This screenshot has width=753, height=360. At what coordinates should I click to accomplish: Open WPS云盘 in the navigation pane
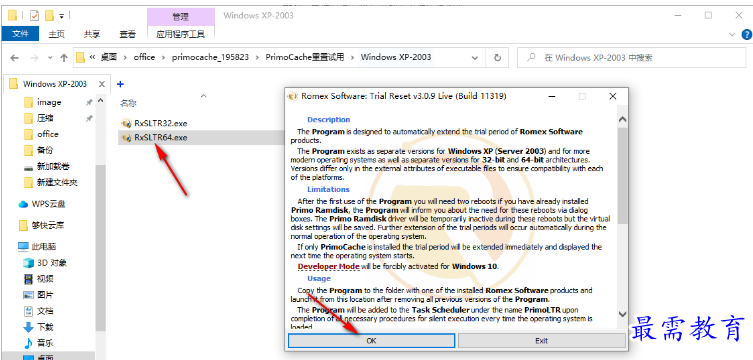48,204
